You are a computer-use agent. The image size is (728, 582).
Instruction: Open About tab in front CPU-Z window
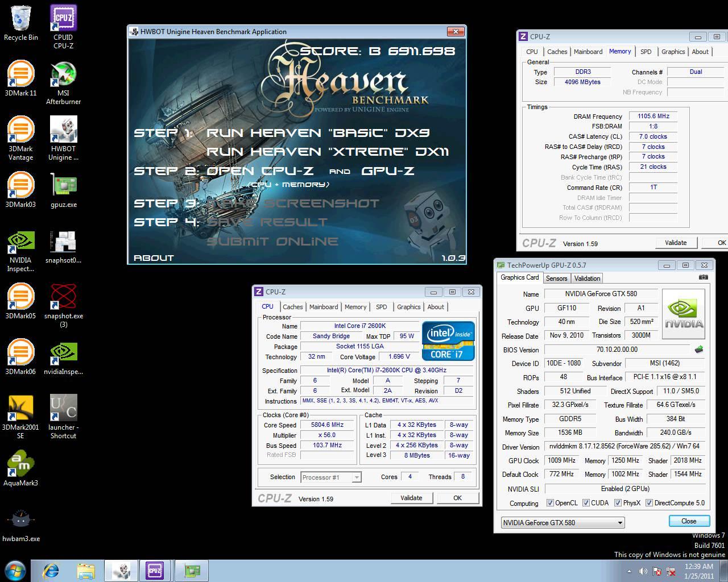pyautogui.click(x=436, y=307)
